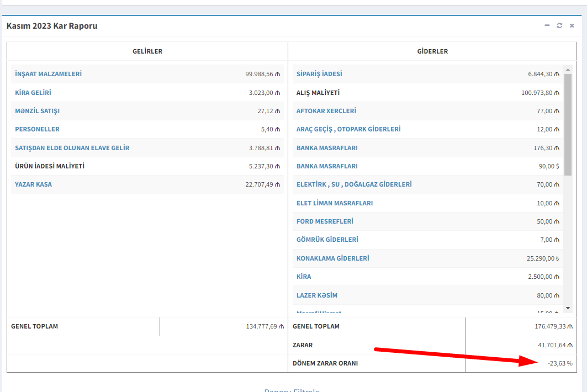Close the Kasım 2023 Kar Raporu panel
Image resolution: width=587 pixels, height=392 pixels.
pyautogui.click(x=572, y=25)
